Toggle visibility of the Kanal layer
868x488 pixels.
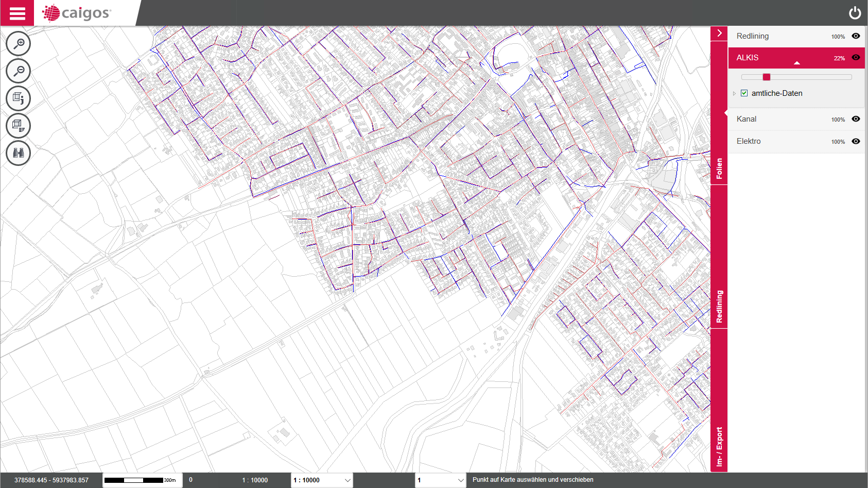856,119
